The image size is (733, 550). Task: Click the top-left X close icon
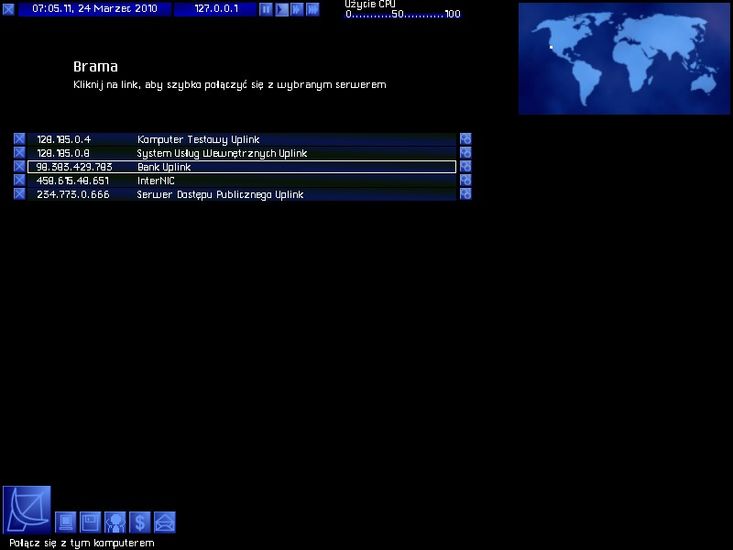pyautogui.click(x=10, y=9)
